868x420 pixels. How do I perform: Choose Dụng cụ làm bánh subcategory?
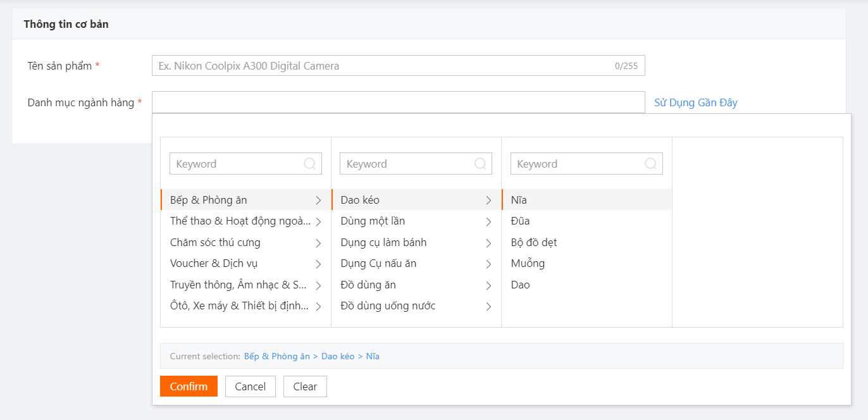point(383,242)
